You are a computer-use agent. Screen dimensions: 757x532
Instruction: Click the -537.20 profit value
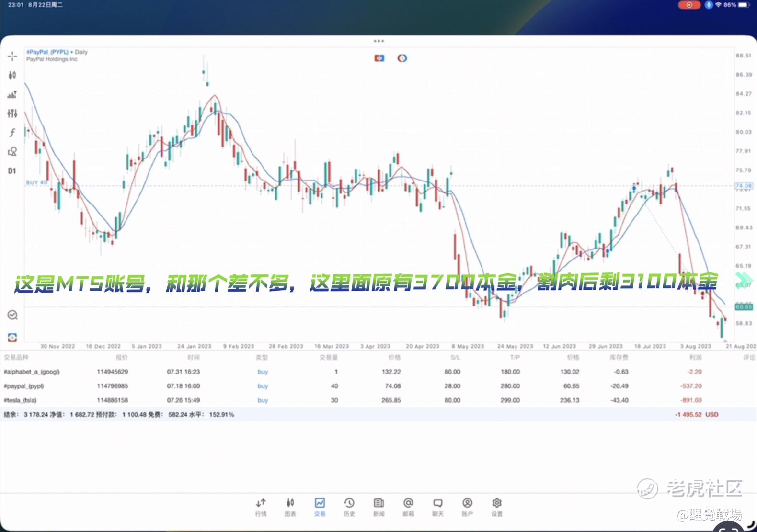click(691, 386)
